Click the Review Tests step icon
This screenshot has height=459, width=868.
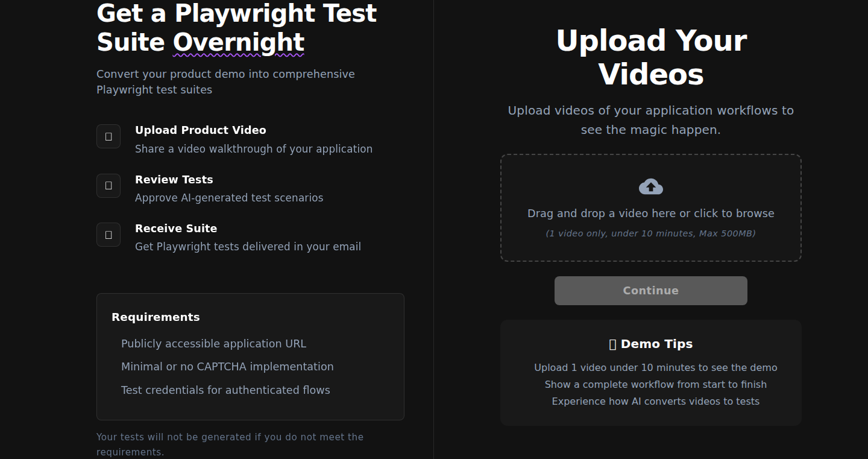[x=108, y=186]
